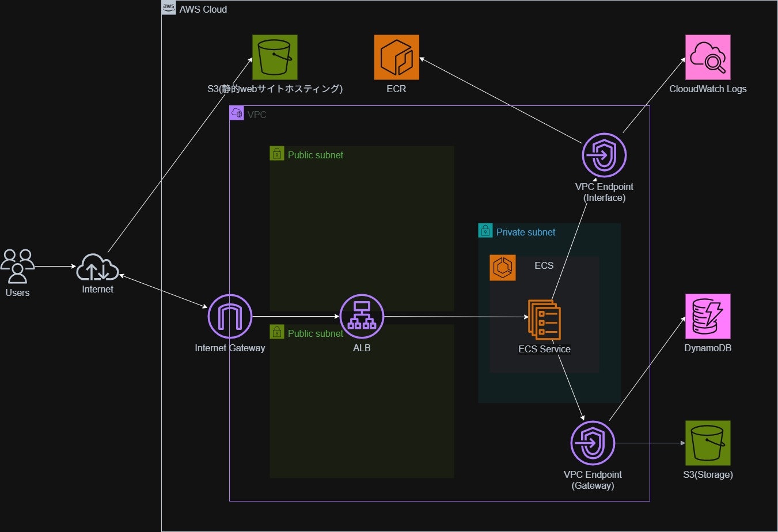Select the ALB load balancer icon
Viewport: 778px width, 532px height.
[362, 316]
